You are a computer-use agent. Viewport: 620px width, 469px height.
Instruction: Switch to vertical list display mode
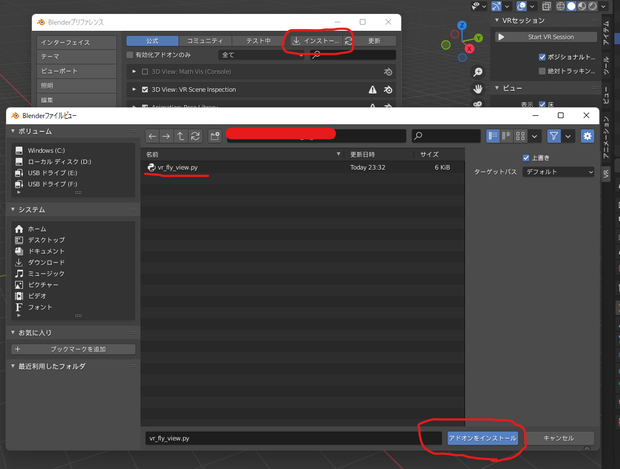pyautogui.click(x=493, y=136)
